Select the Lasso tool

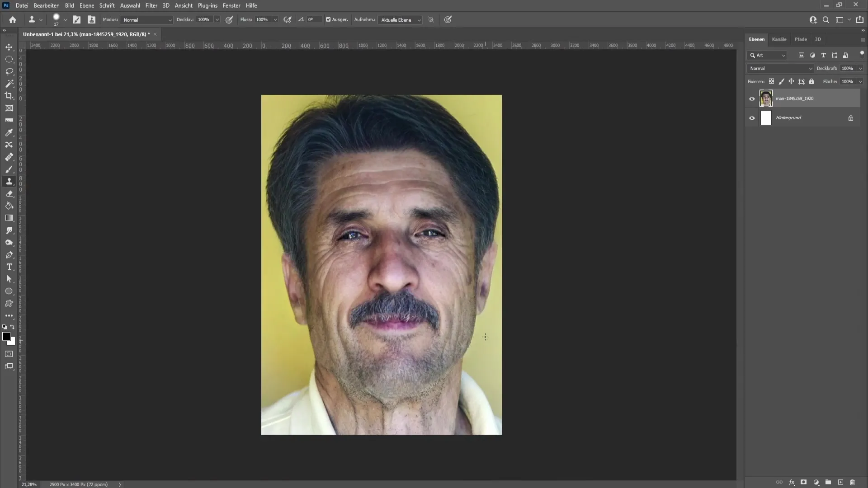9,71
